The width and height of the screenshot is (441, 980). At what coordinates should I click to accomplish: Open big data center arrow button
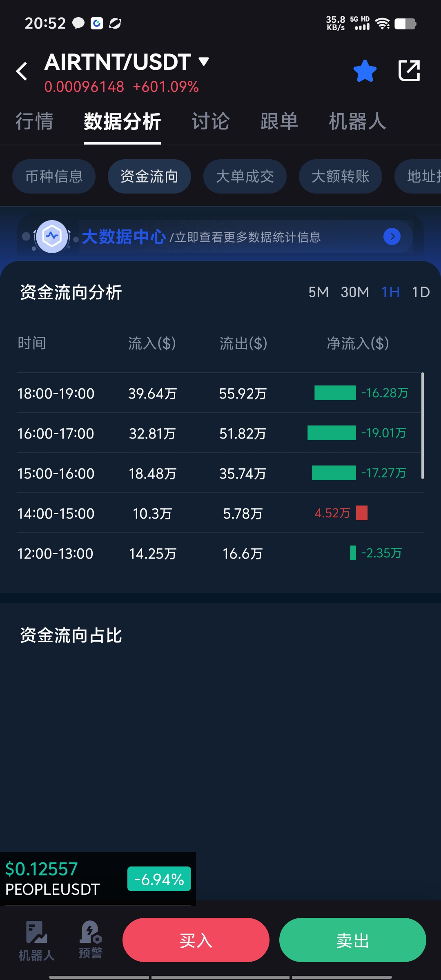(x=392, y=236)
